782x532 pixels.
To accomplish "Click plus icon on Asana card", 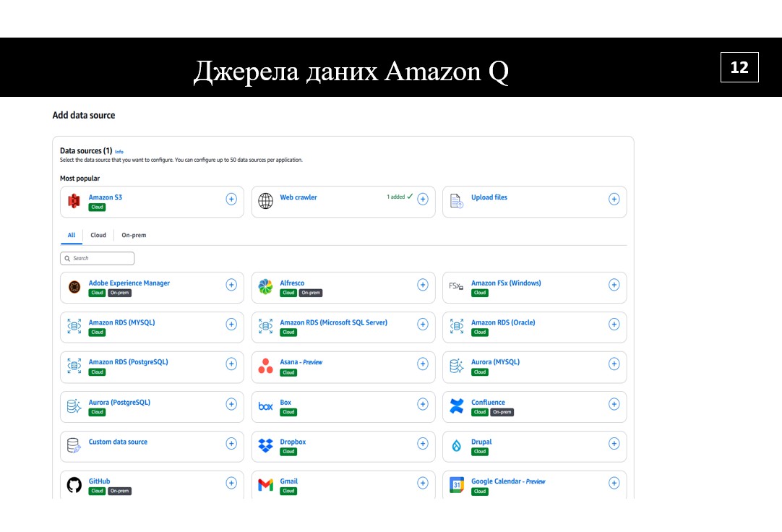I will pos(423,364).
